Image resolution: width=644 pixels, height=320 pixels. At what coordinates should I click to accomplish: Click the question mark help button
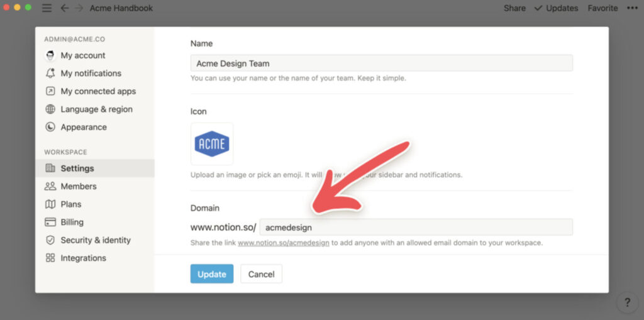[627, 303]
